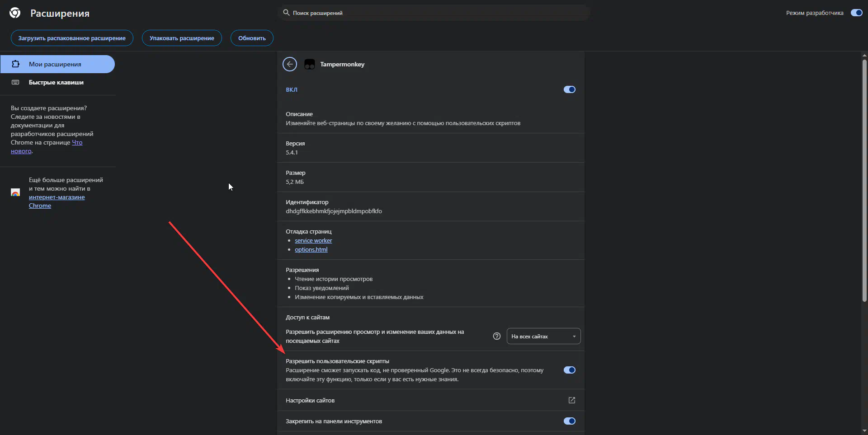Click the keyboard icon for Быстрые клавиши
The image size is (868, 435).
(x=15, y=82)
